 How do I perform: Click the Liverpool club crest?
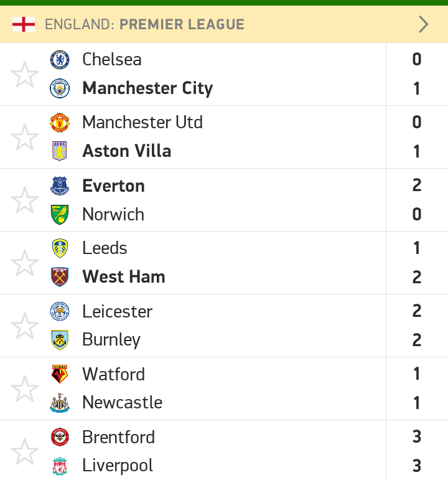[60, 466]
